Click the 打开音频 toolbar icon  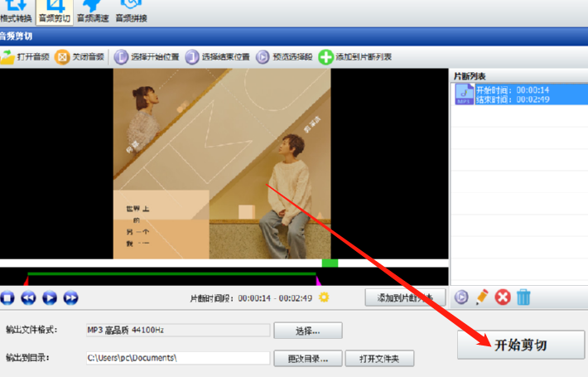[7, 57]
